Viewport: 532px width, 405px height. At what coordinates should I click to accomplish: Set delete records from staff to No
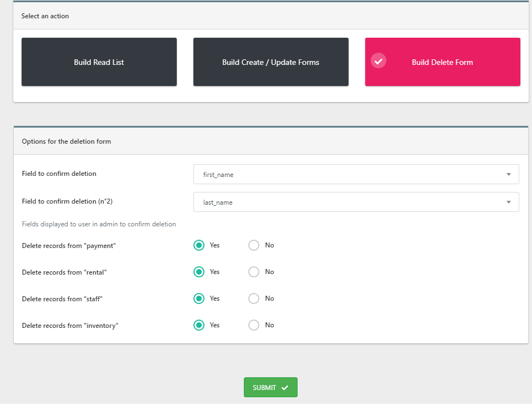tap(254, 298)
